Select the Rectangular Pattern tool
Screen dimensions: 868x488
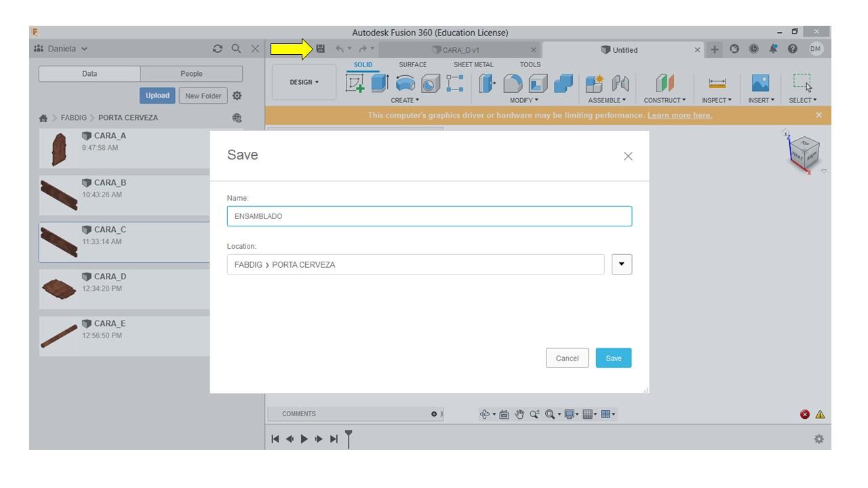455,83
